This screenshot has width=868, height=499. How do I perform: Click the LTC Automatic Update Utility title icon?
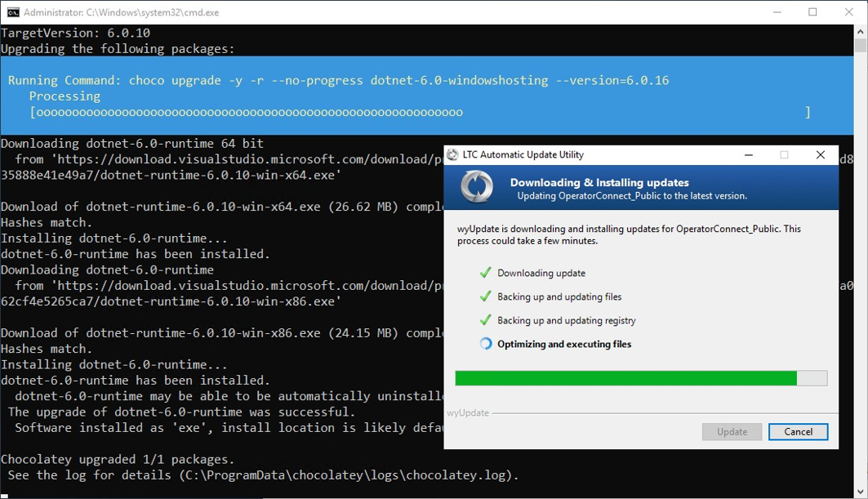click(x=452, y=154)
